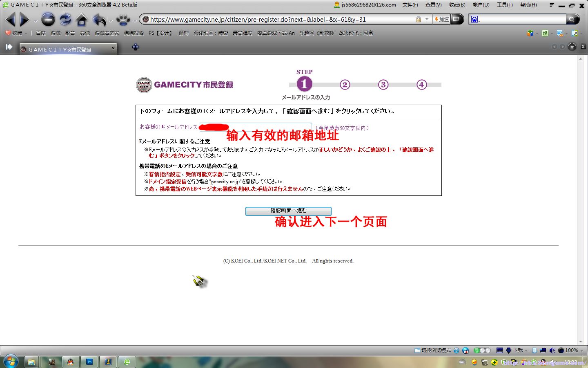Image resolution: width=588 pixels, height=368 pixels.
Task: Click the undo closed tab arrow icon
Action: [99, 19]
